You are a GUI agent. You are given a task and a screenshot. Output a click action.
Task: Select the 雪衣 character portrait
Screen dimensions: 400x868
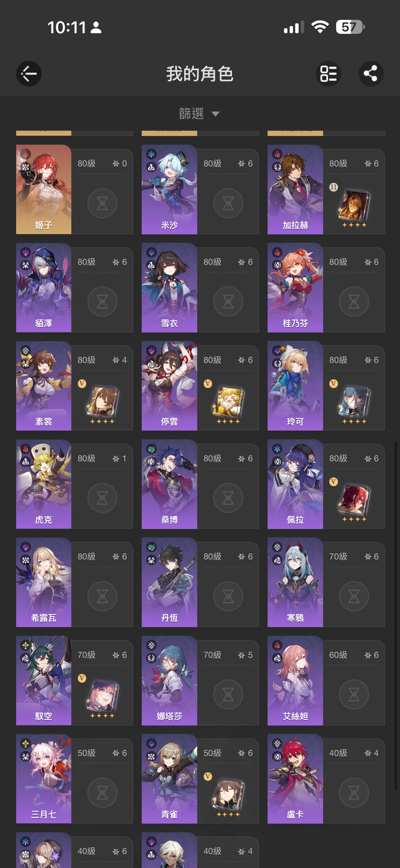(169, 287)
